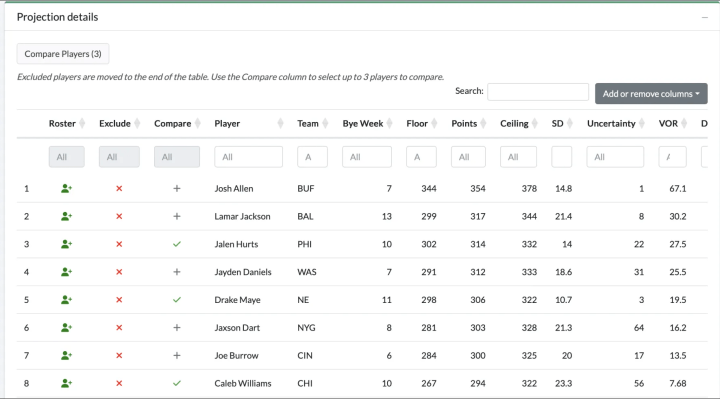720x399 pixels.
Task: Exclude Drake Maye with red X
Action: pyautogui.click(x=119, y=300)
